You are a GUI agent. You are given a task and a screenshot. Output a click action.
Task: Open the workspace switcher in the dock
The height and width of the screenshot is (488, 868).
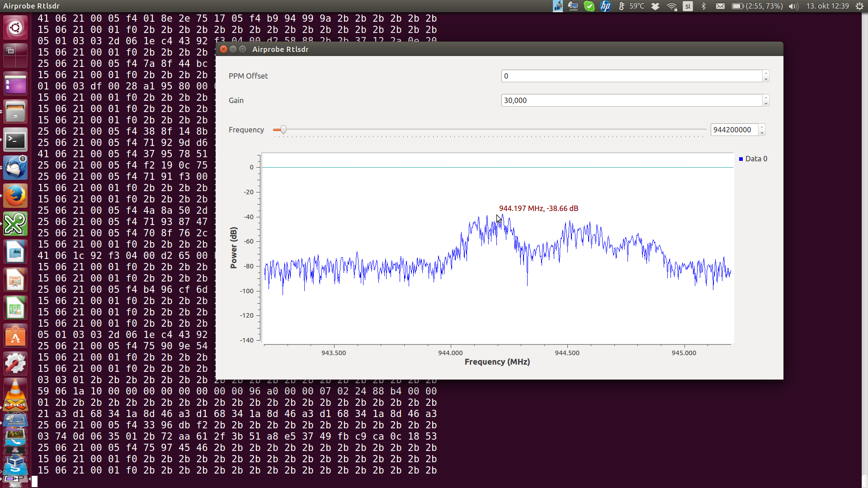click(x=15, y=56)
